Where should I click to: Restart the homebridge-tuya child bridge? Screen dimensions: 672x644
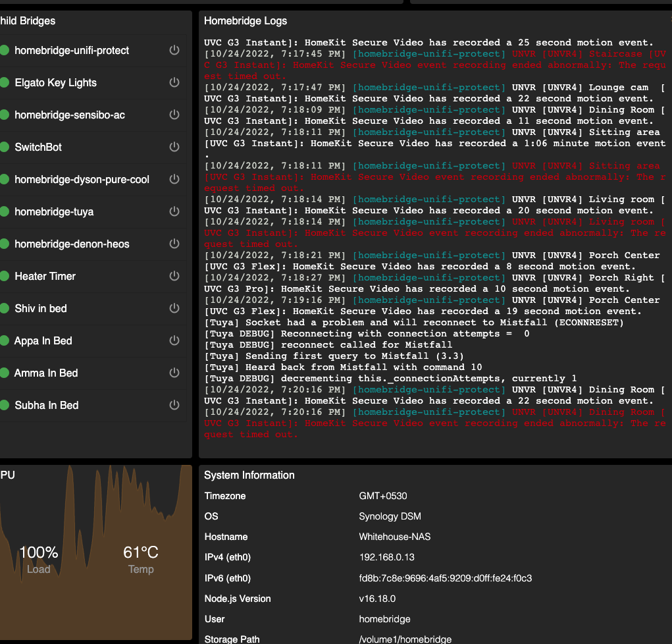174,211
